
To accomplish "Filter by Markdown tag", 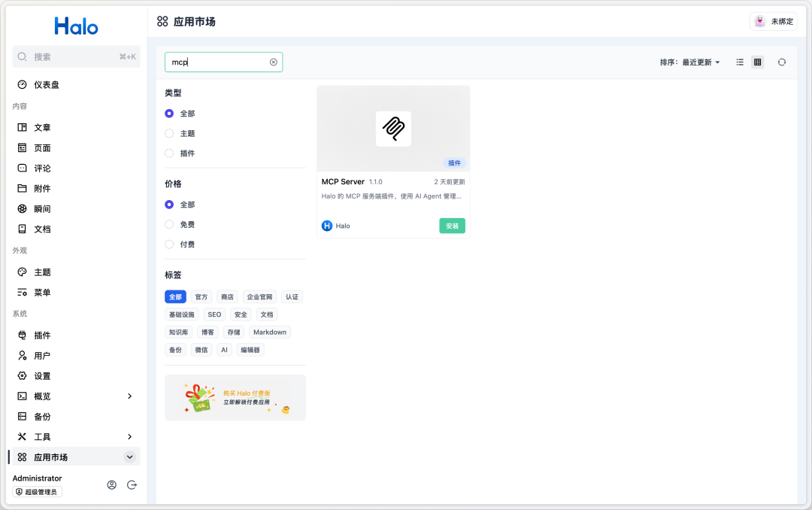I will click(x=270, y=332).
